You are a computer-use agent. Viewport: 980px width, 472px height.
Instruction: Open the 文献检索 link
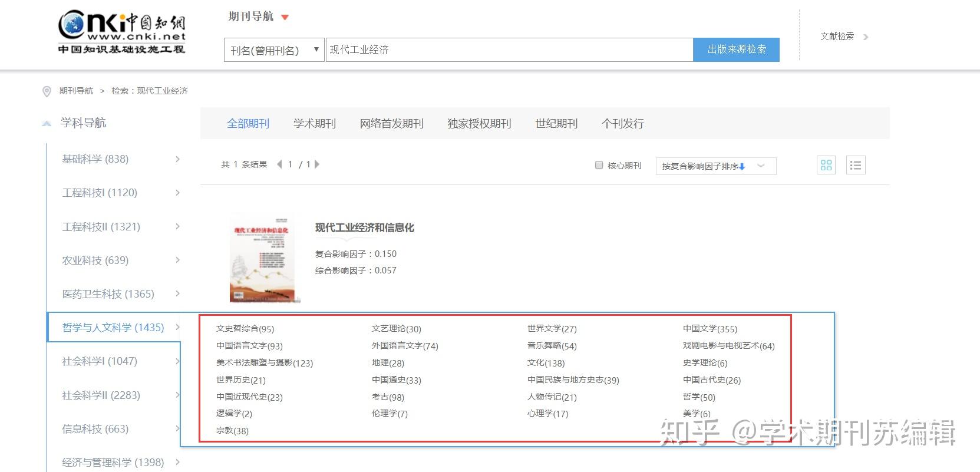[837, 37]
